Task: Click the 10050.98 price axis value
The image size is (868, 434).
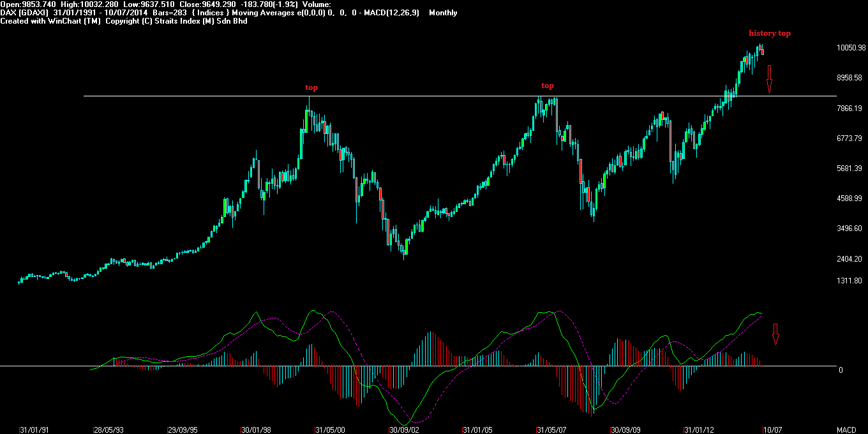Action: click(852, 48)
